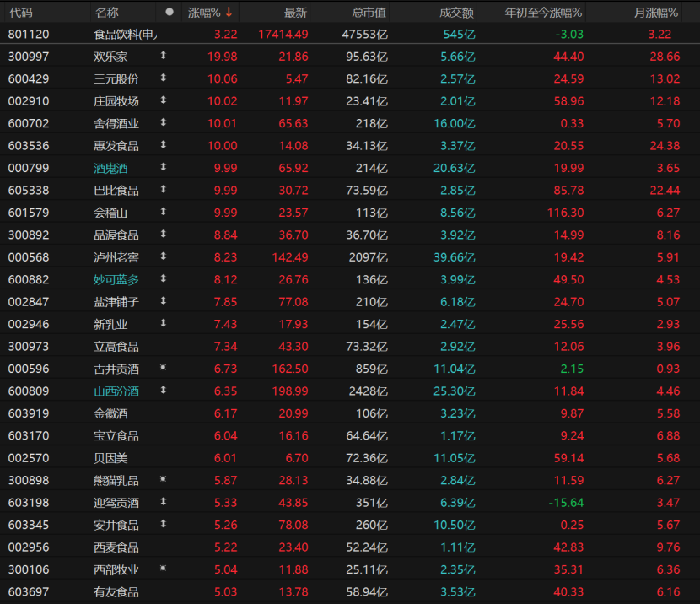Click 会稽山 year-to-date value 116.30
This screenshot has width=700, height=604.
tap(566, 213)
